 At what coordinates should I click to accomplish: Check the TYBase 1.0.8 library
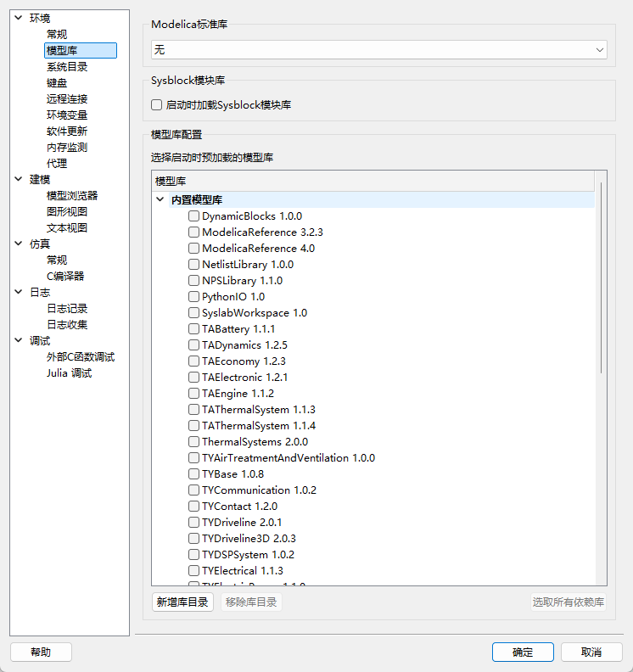(193, 474)
